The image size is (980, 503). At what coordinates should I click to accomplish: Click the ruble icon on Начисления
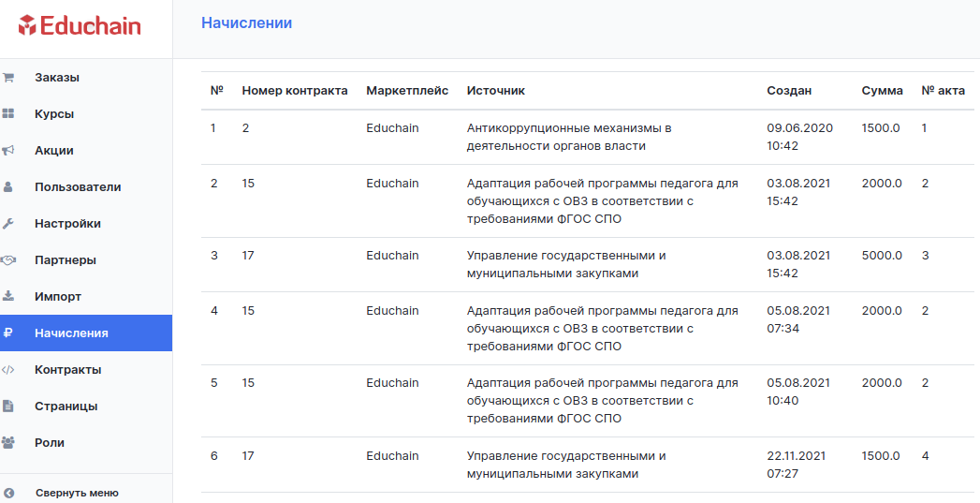(8, 333)
